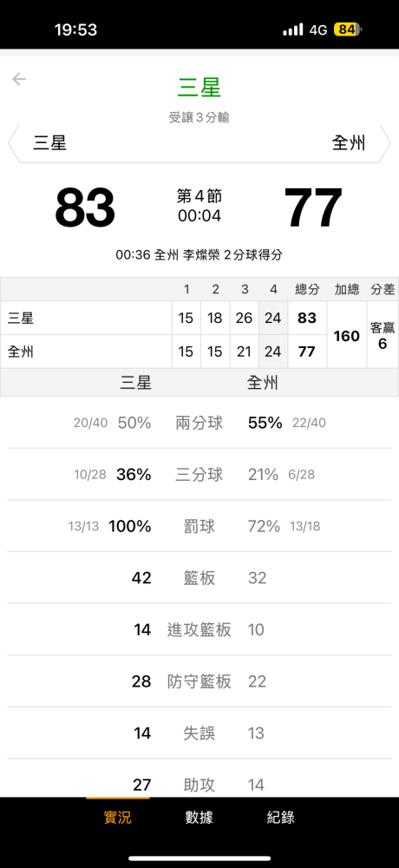Tap the 加總 160 total cell
The width and height of the screenshot is (399, 868).
click(x=347, y=335)
